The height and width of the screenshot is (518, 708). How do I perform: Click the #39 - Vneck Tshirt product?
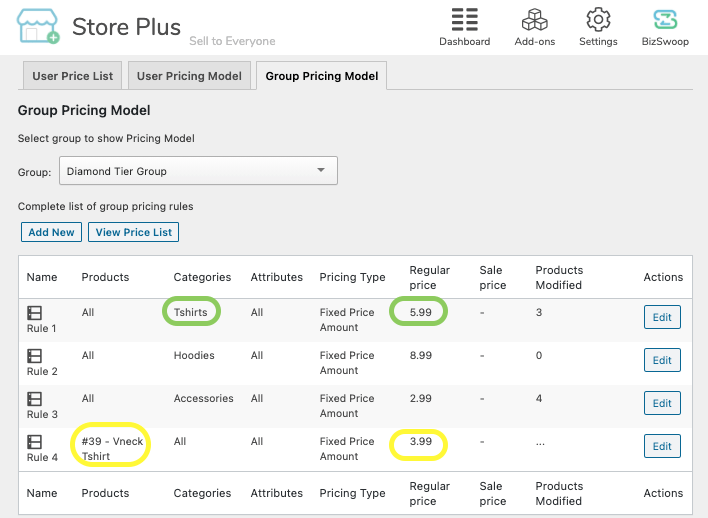click(112, 448)
